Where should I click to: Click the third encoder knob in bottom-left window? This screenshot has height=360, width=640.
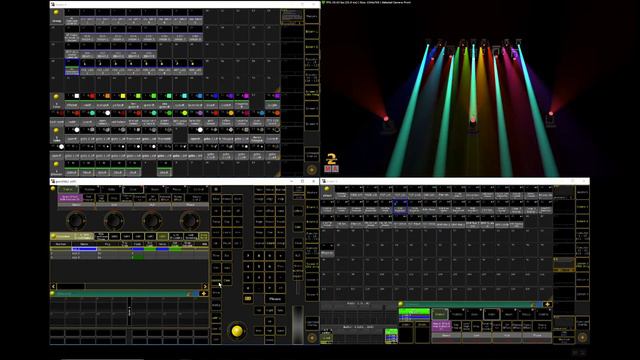coord(152,220)
